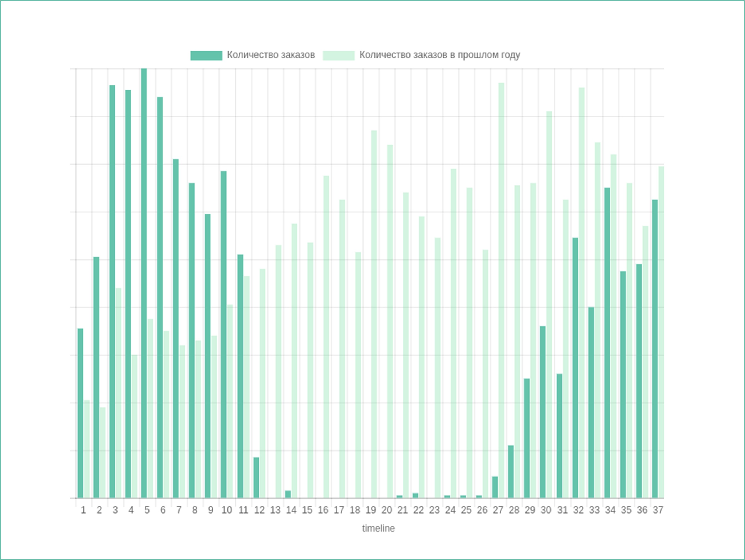Screen dimensions: 745x560
Task: Click light green legend color box
Action: [339, 56]
